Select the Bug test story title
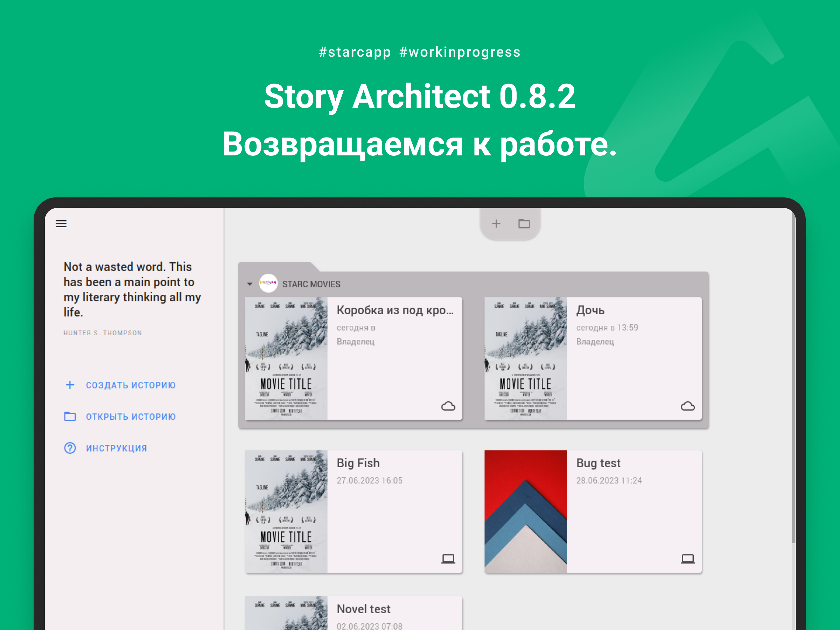The height and width of the screenshot is (630, 840). pos(598,463)
